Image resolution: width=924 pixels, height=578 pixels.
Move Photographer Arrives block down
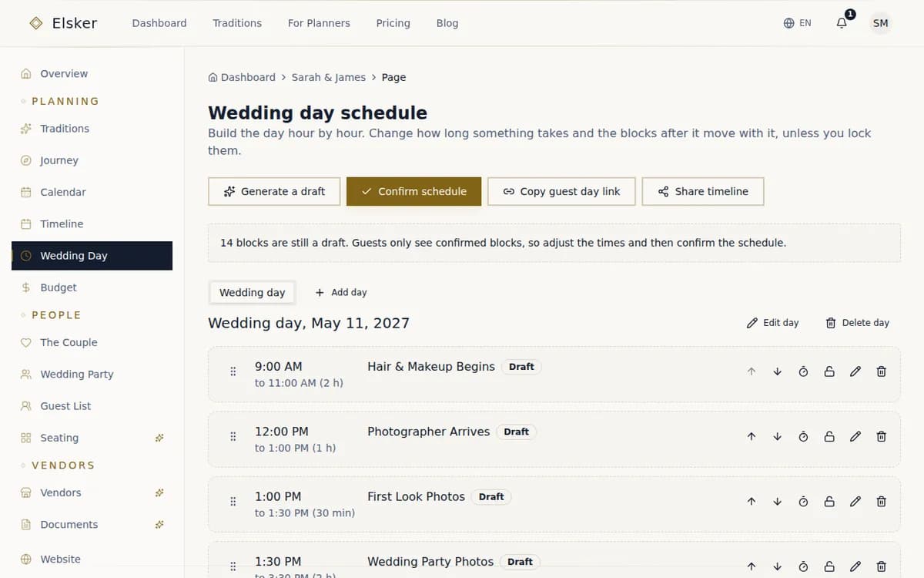[777, 436]
